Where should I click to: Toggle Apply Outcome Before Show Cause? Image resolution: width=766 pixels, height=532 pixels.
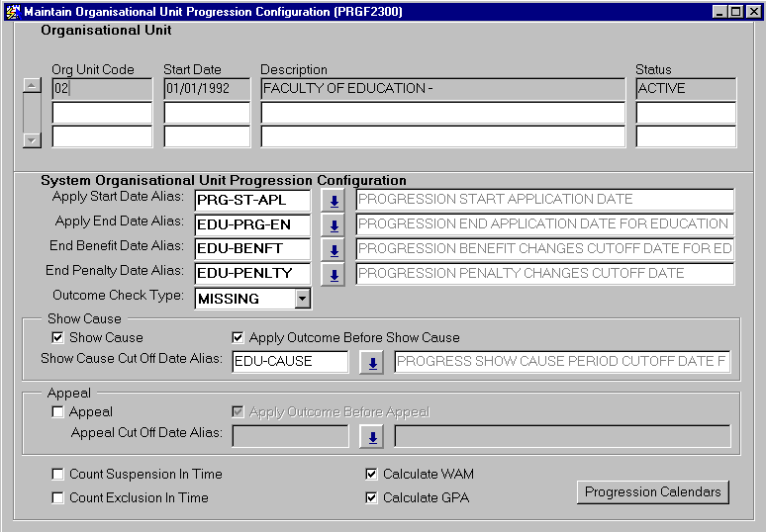click(239, 338)
